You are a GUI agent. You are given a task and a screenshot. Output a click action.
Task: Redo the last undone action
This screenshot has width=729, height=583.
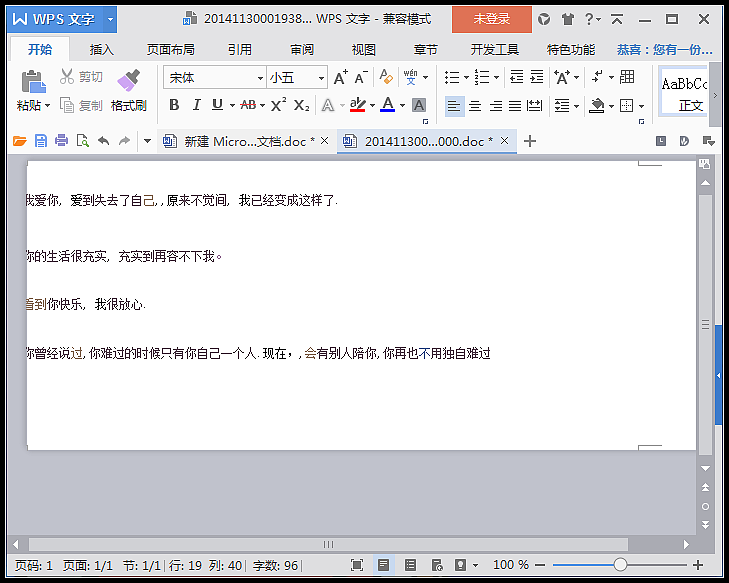124,141
